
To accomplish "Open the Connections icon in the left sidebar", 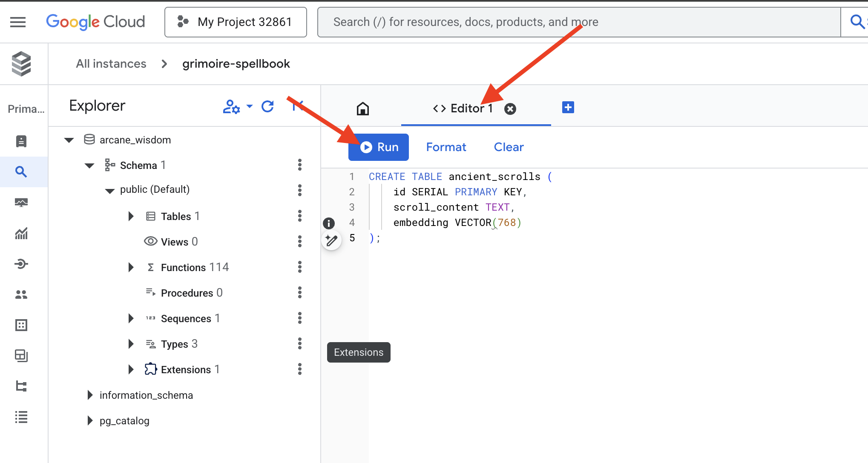I will pos(21,264).
